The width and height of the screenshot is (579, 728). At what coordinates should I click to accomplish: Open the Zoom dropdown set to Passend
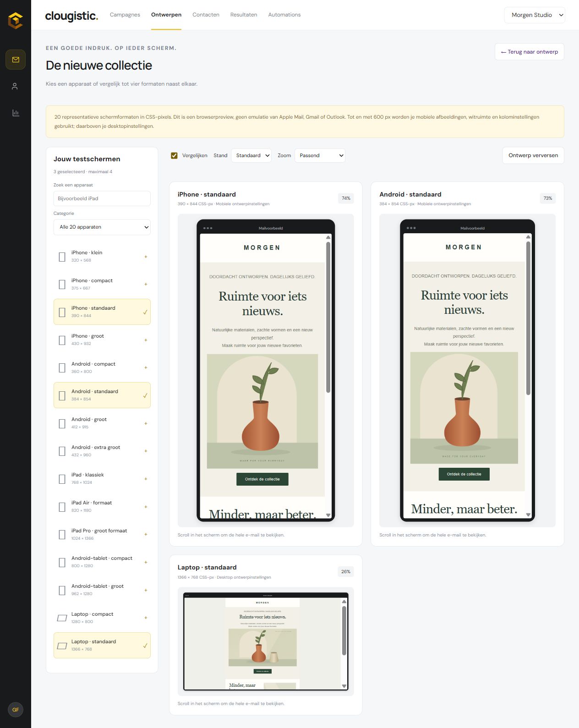click(320, 155)
